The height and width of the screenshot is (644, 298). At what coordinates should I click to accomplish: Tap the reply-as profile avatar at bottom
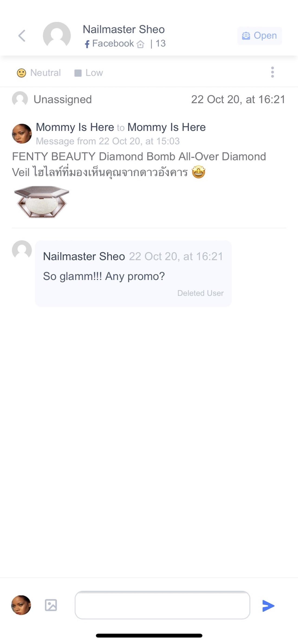point(21,605)
